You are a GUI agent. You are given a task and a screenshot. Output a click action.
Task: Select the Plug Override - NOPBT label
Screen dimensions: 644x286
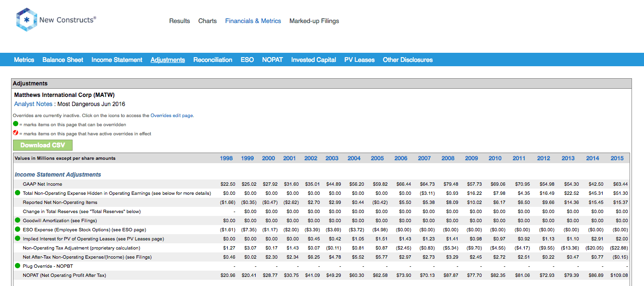click(48, 266)
